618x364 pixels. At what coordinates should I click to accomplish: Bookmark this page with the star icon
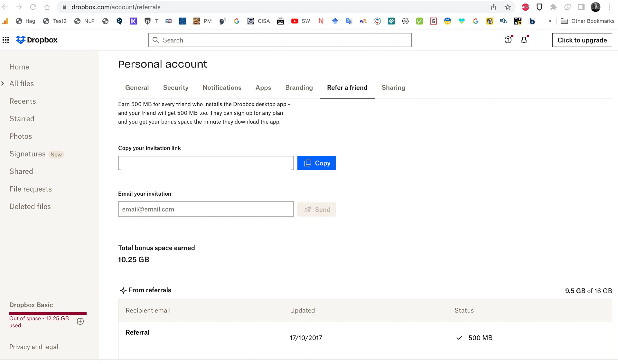(508, 7)
